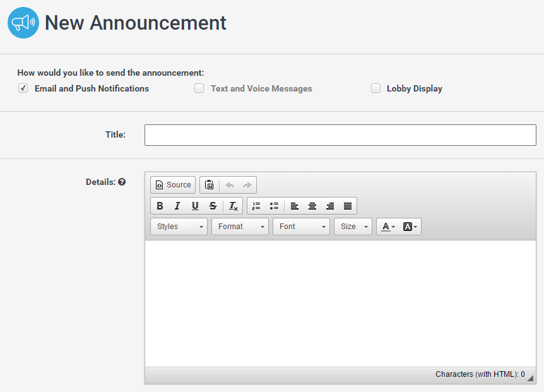Apply underline formatting in editor
This screenshot has height=392, width=544.
pos(195,206)
